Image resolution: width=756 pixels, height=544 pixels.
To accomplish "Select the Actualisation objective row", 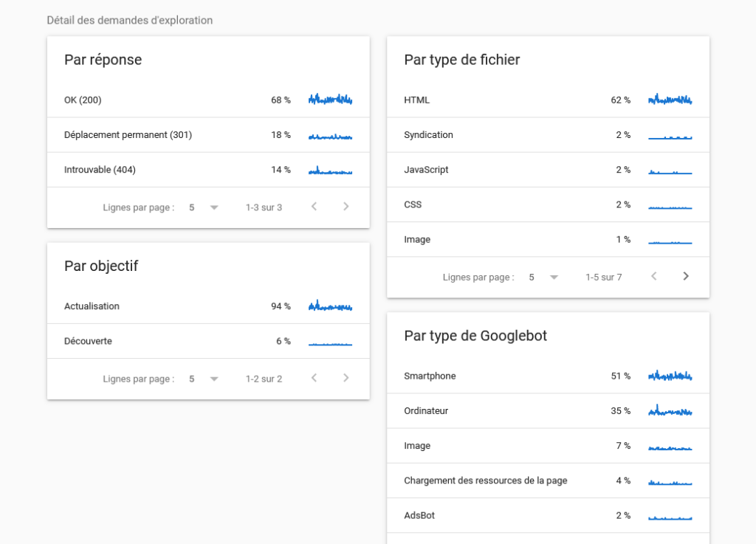I will coord(208,306).
